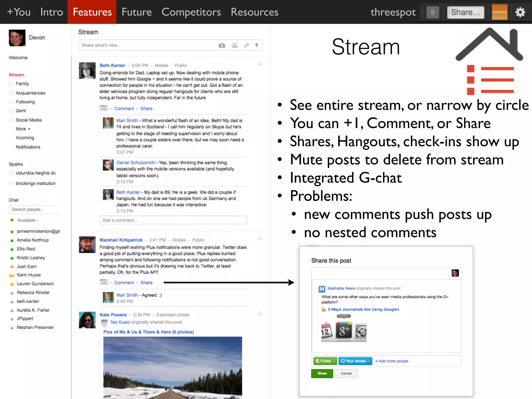
Task: Click Kami Huyse video chat status icon
Action: click(12, 275)
